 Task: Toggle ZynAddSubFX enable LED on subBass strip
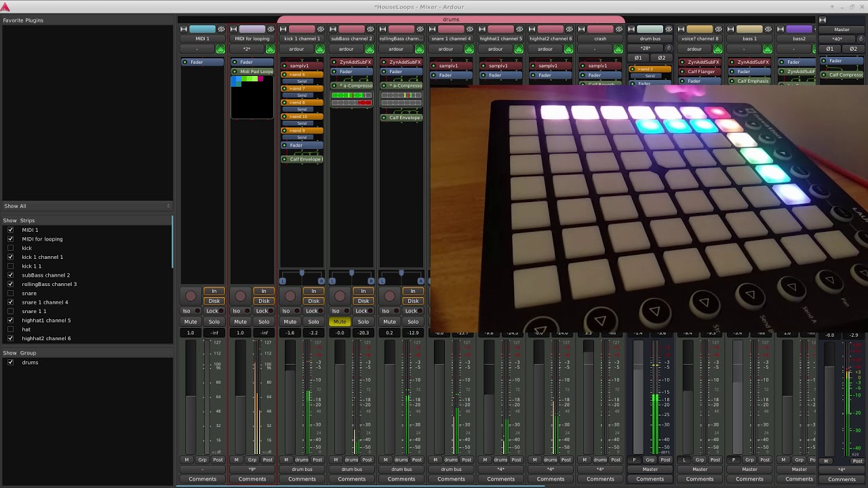point(335,62)
